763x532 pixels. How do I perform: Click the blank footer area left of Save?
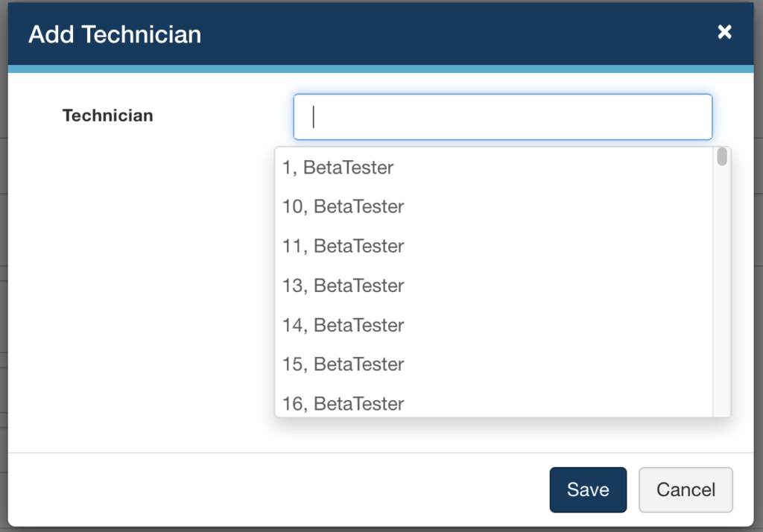(276, 490)
